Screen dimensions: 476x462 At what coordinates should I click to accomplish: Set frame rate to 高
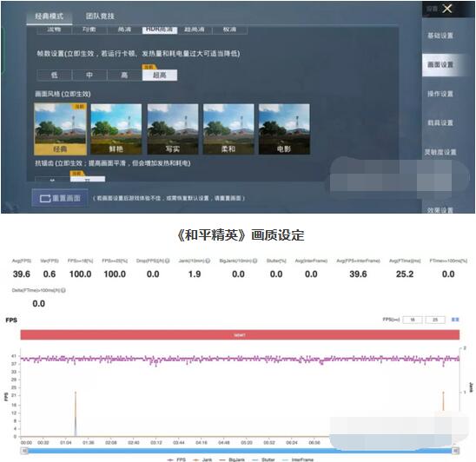click(x=124, y=75)
